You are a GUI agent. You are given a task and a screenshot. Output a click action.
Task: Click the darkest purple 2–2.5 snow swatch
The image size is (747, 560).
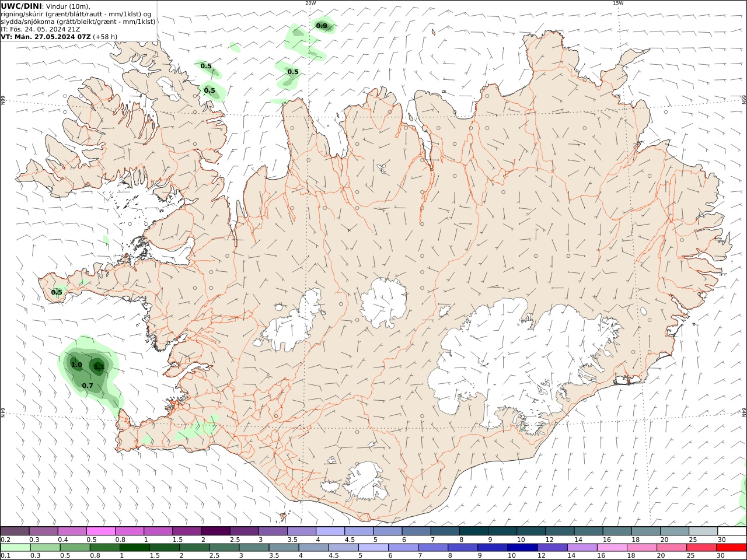pos(215,531)
